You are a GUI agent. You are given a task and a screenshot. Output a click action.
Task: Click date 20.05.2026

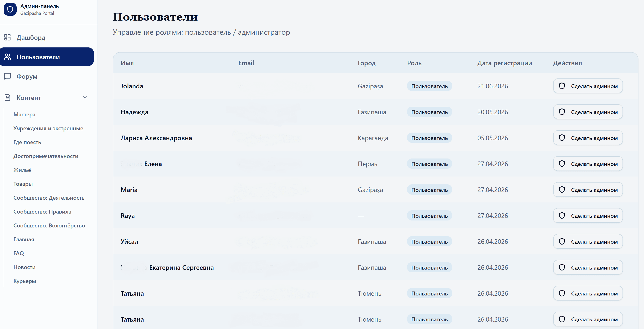point(493,112)
